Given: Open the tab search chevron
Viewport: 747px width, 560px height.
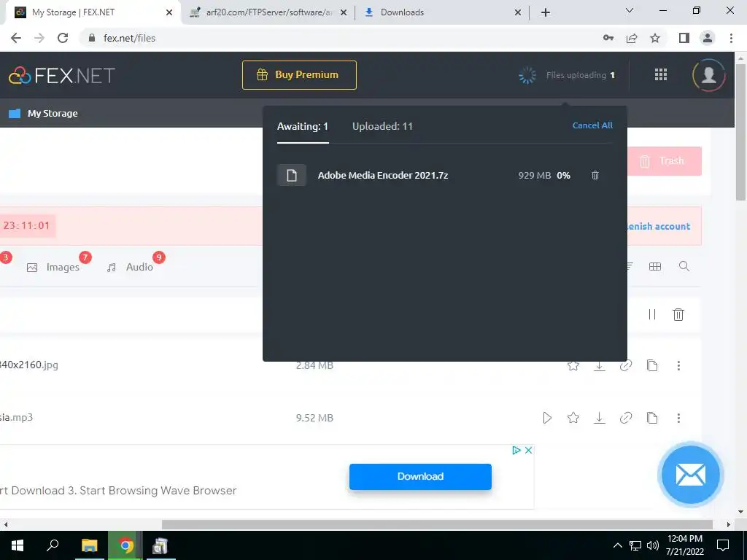Looking at the screenshot, I should tap(630, 10).
